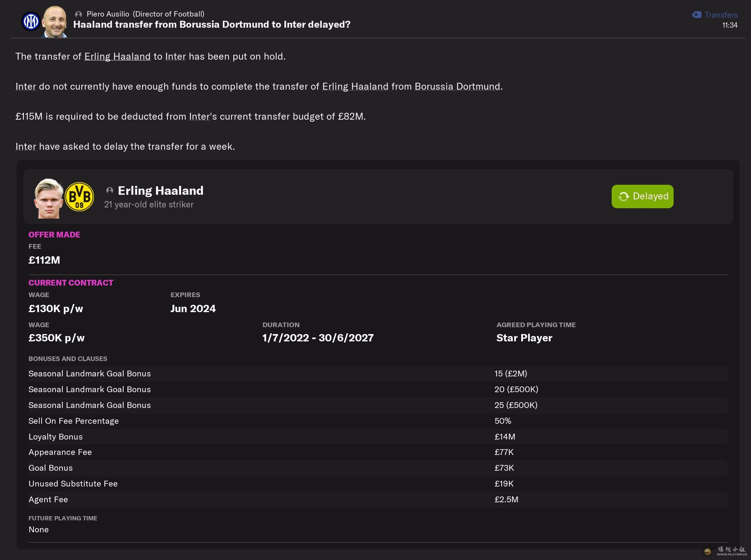Select goal bonus row 15 (£2M)

(378, 374)
